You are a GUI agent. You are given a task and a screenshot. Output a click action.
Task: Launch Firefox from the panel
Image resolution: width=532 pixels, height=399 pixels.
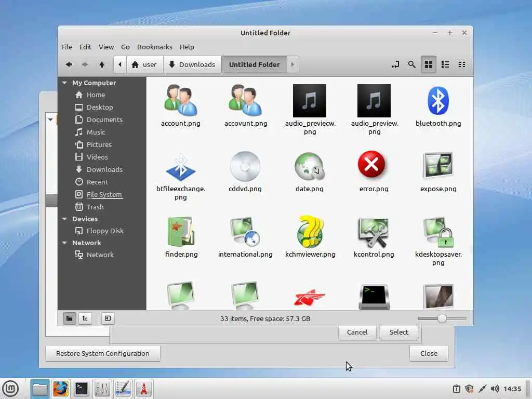[61, 389]
